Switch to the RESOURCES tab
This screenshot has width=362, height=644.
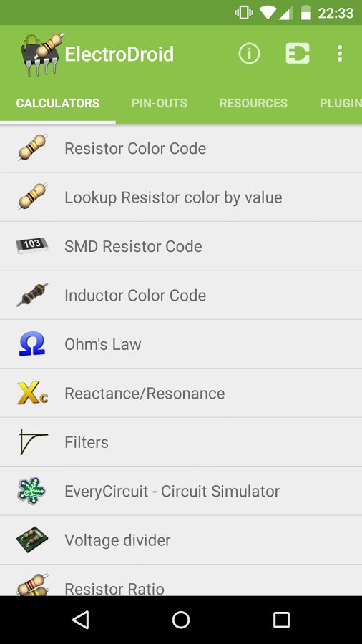click(253, 103)
